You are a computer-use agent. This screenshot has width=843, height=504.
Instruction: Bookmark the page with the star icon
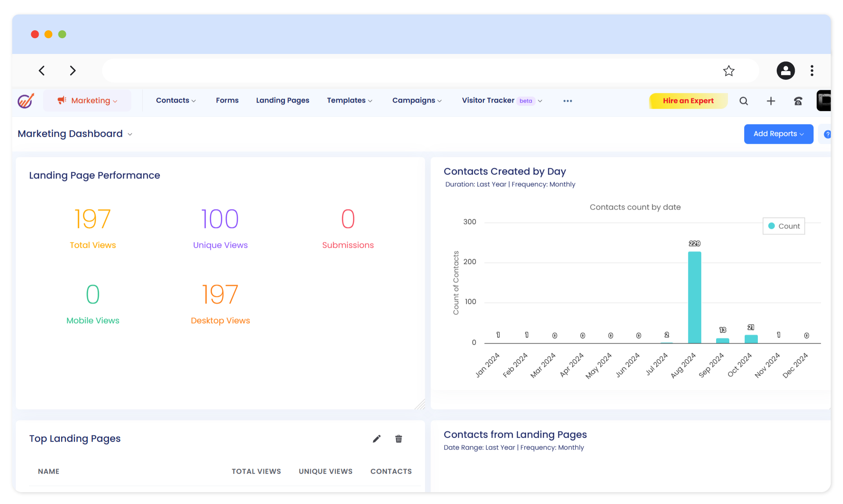point(729,71)
